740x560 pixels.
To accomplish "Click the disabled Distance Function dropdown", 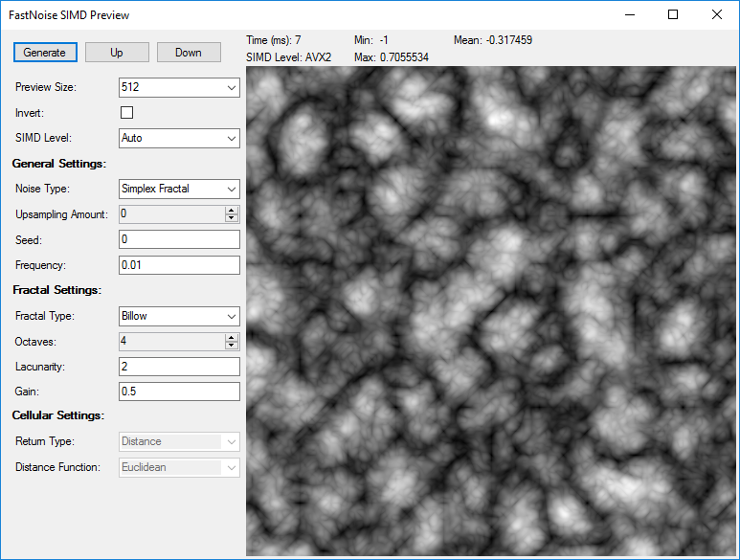I will 179,467.
